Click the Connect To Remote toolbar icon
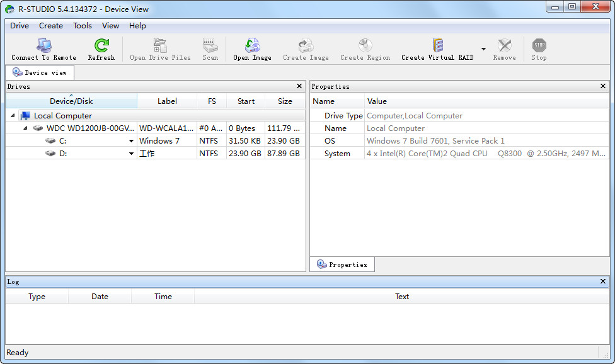This screenshot has height=364, width=615. (x=44, y=45)
